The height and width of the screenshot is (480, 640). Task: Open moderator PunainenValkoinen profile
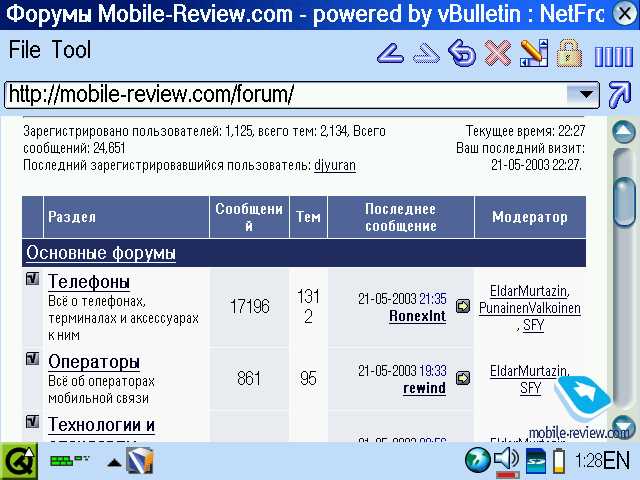[x=530, y=308]
